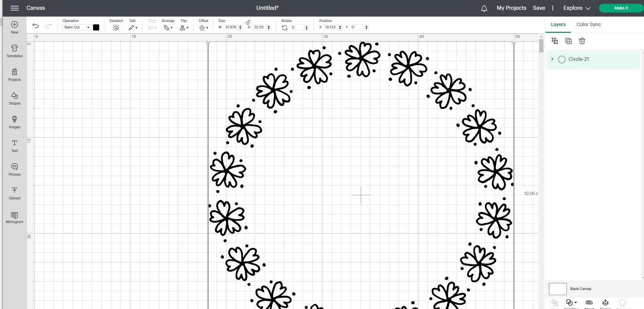Delete the selected layer with trash icon
The height and width of the screenshot is (309, 644).
[x=582, y=41]
